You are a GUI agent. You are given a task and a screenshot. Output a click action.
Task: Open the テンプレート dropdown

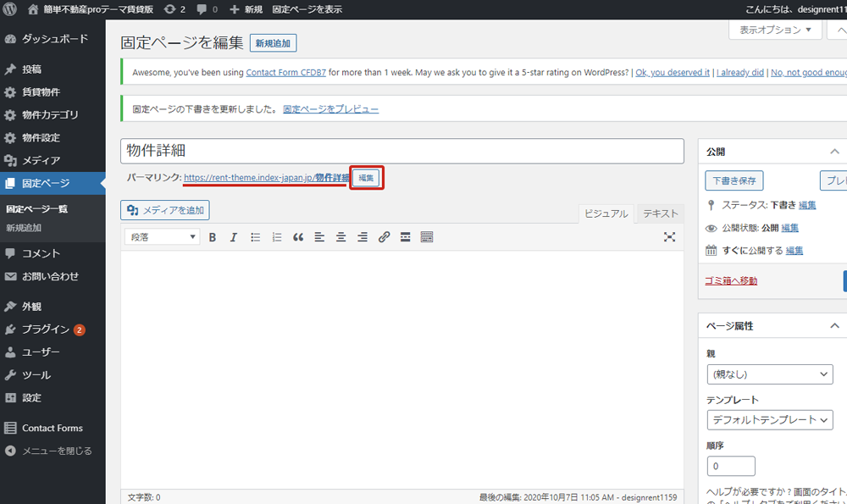pyautogui.click(x=770, y=419)
